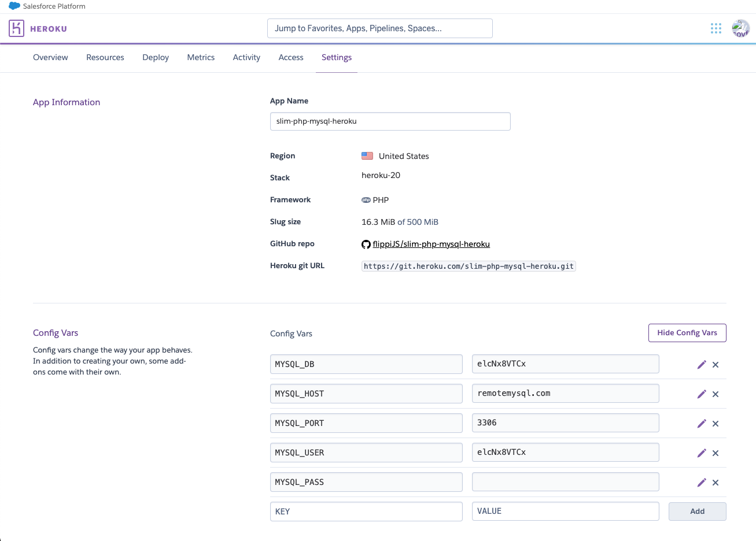Open the app switcher grid icon

point(716,28)
